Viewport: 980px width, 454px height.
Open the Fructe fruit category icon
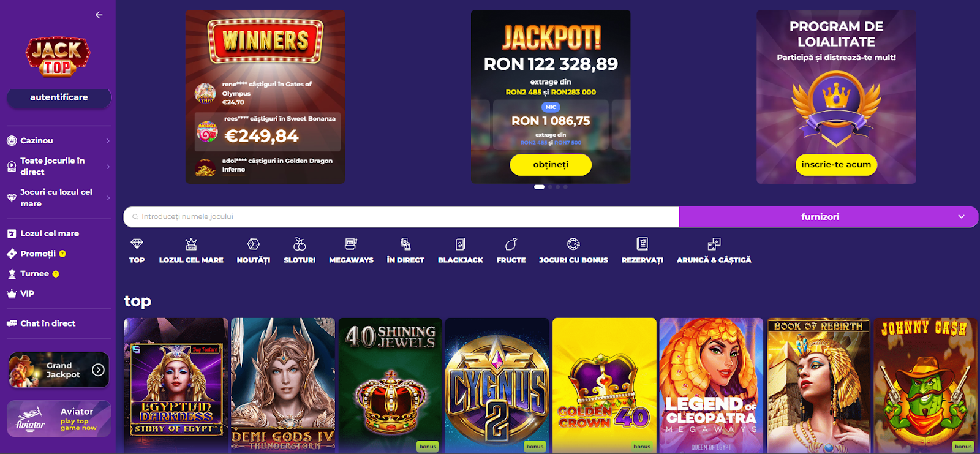pyautogui.click(x=511, y=244)
